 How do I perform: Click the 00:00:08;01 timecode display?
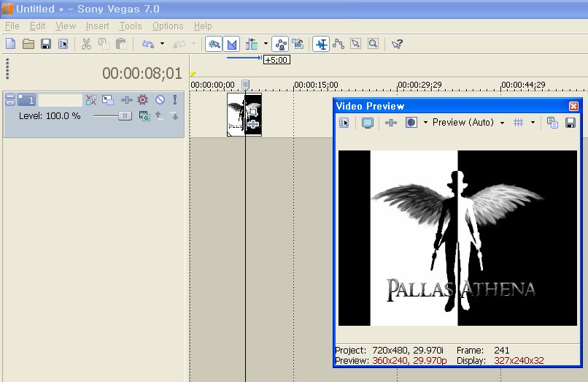142,73
